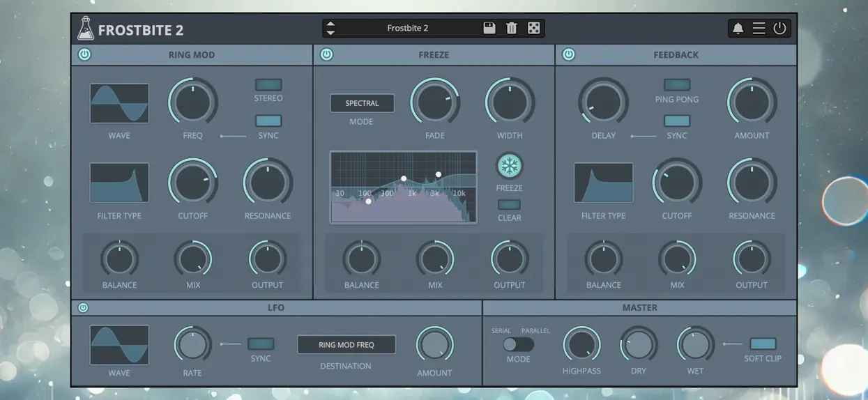The image size is (868, 400).
Task: Click the LFO Amount knob
Action: click(x=434, y=345)
